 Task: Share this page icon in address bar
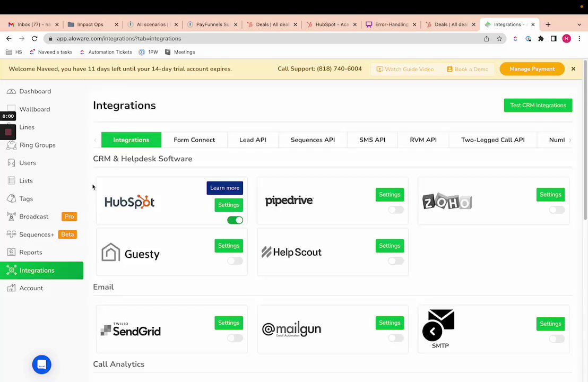click(x=487, y=39)
